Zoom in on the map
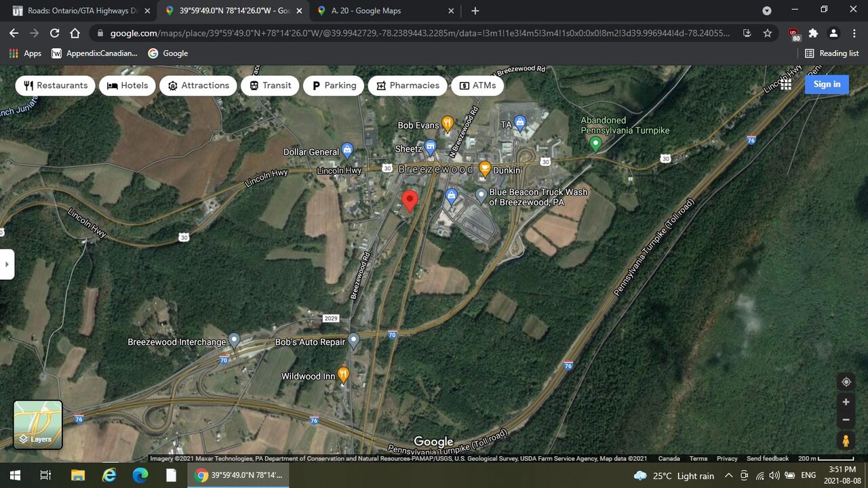 point(846,402)
